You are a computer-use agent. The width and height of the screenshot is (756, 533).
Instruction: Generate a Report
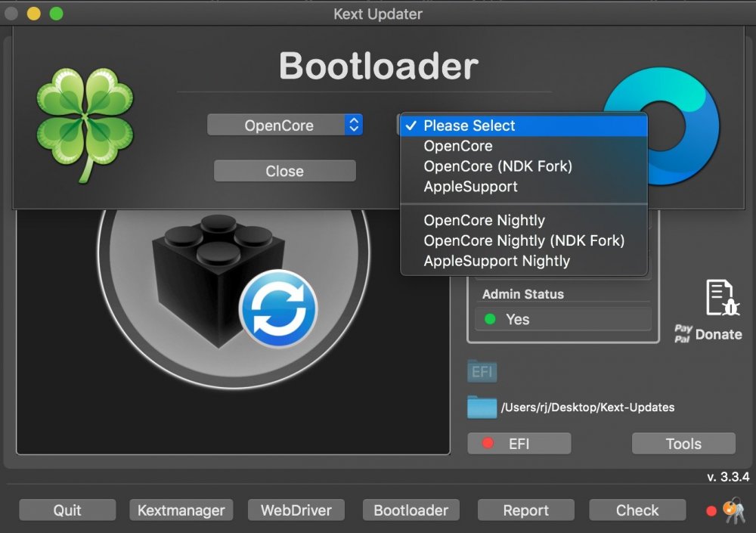click(525, 510)
